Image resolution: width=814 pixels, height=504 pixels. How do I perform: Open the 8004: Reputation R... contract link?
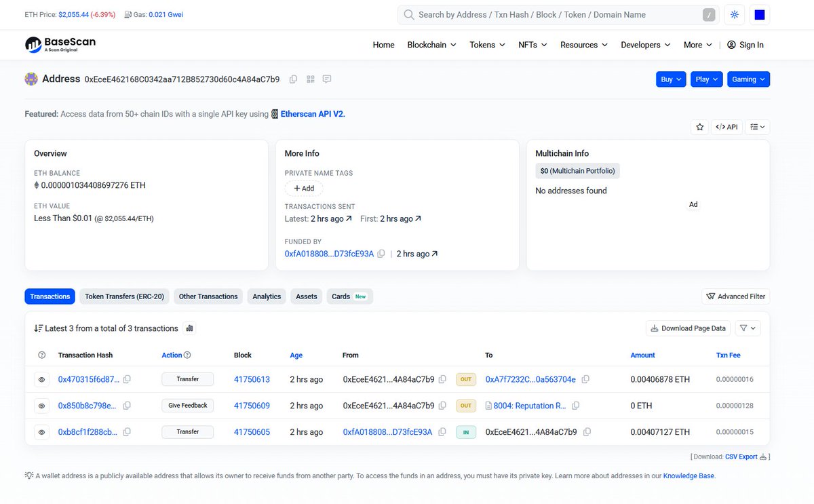coord(530,406)
